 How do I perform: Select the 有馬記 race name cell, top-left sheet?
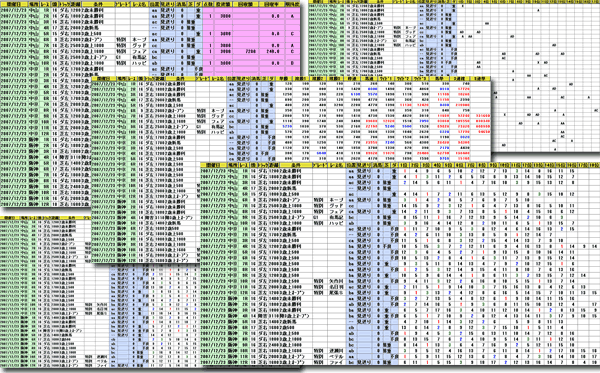tap(140, 57)
